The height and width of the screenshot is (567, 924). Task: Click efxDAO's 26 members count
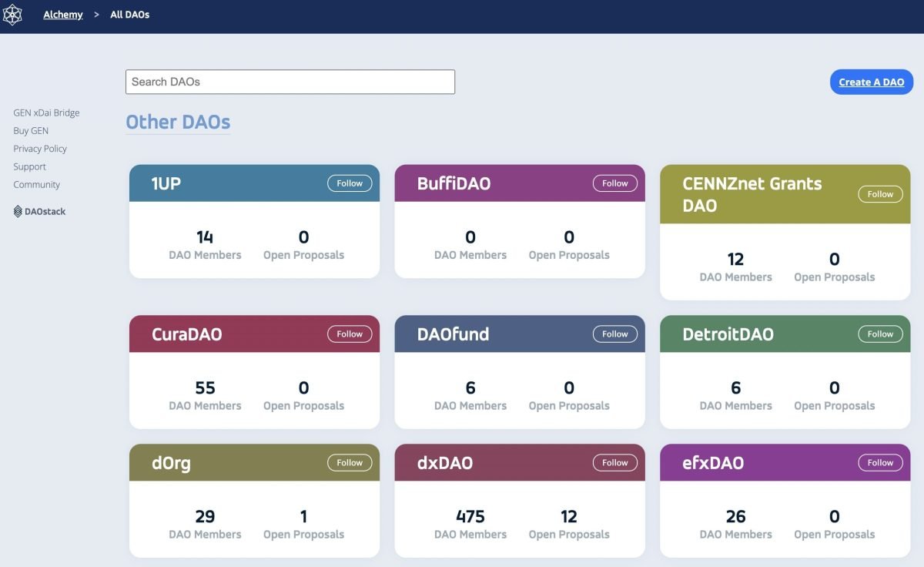pyautogui.click(x=735, y=516)
